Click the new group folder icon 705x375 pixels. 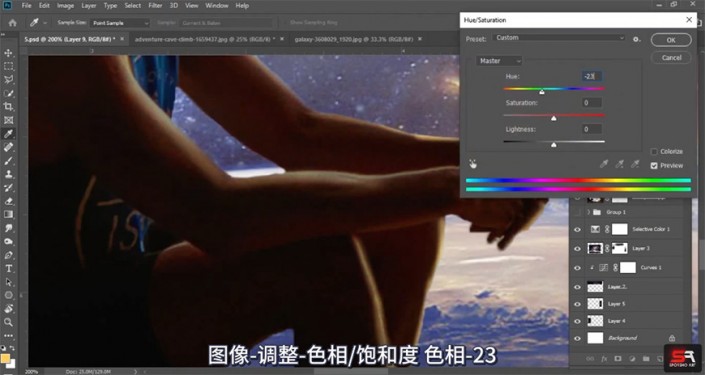coord(646,359)
